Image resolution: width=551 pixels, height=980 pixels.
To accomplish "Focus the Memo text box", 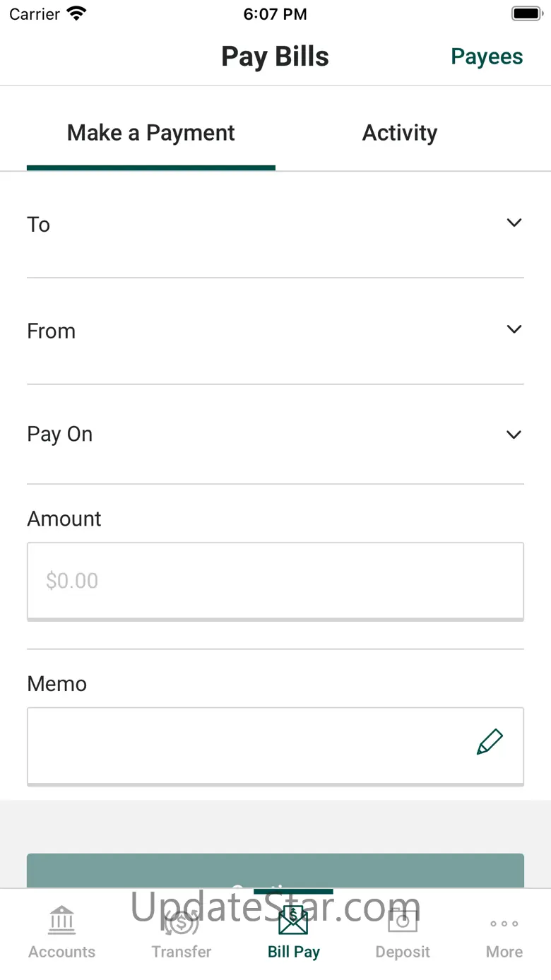I will (247, 745).
